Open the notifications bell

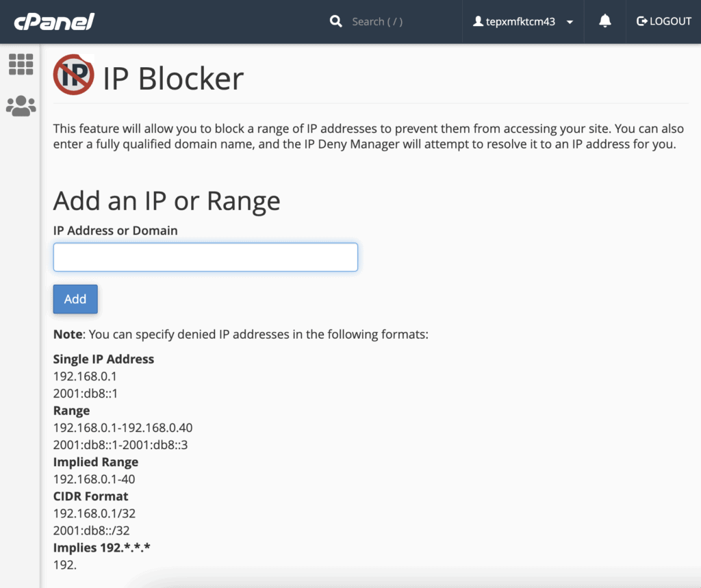click(605, 21)
